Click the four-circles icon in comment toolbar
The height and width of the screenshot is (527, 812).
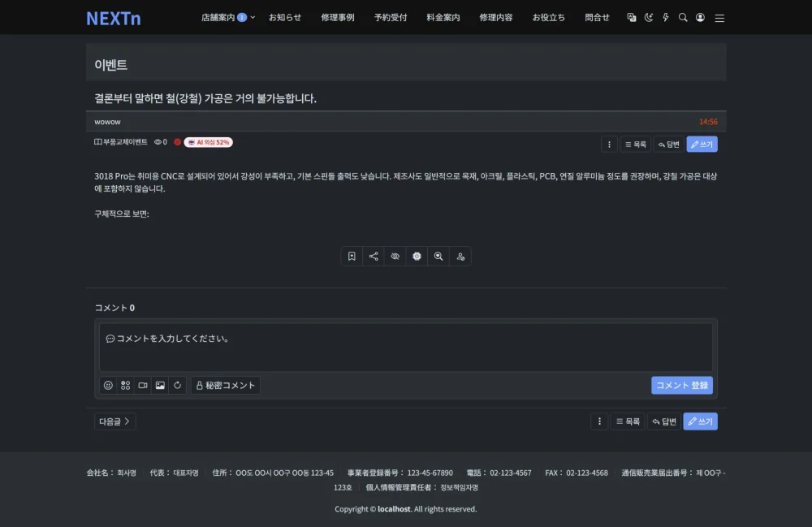pyautogui.click(x=125, y=385)
